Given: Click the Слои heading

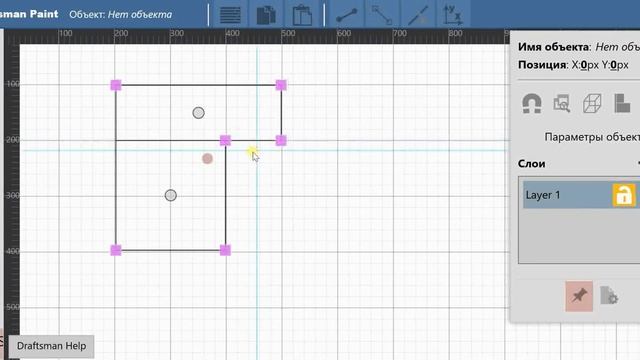Looking at the screenshot, I should [x=531, y=164].
